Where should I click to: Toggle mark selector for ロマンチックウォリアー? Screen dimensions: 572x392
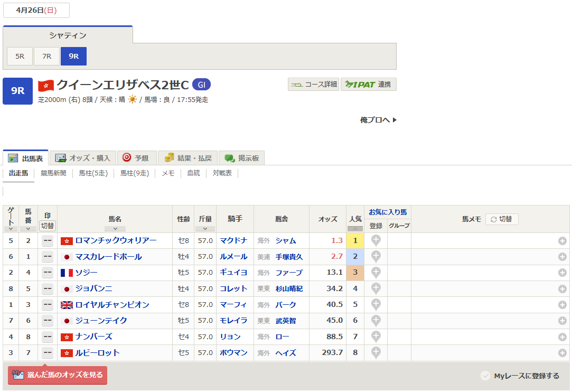(x=48, y=241)
